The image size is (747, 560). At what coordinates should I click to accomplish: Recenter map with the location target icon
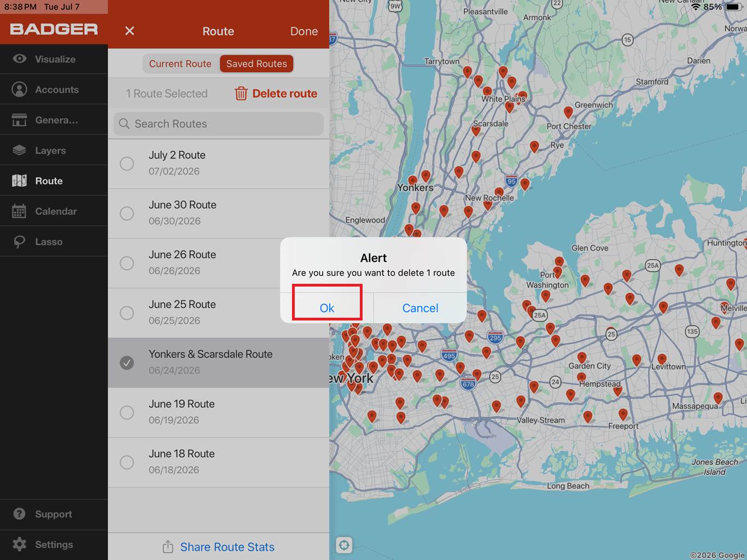click(x=344, y=545)
